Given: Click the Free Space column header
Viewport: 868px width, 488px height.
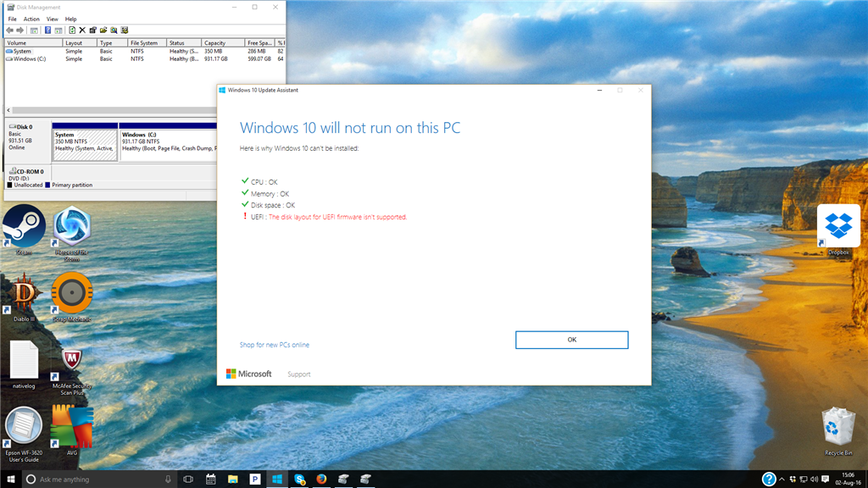Looking at the screenshot, I should click(x=259, y=43).
